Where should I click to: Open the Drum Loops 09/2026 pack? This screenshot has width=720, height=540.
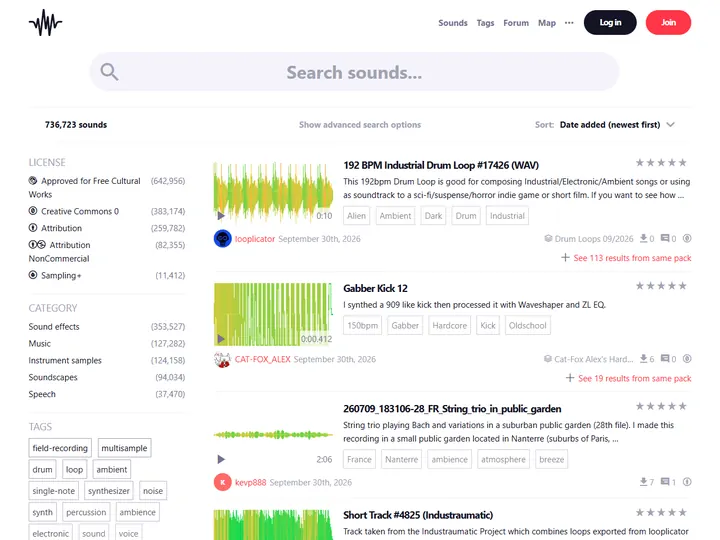pos(589,239)
